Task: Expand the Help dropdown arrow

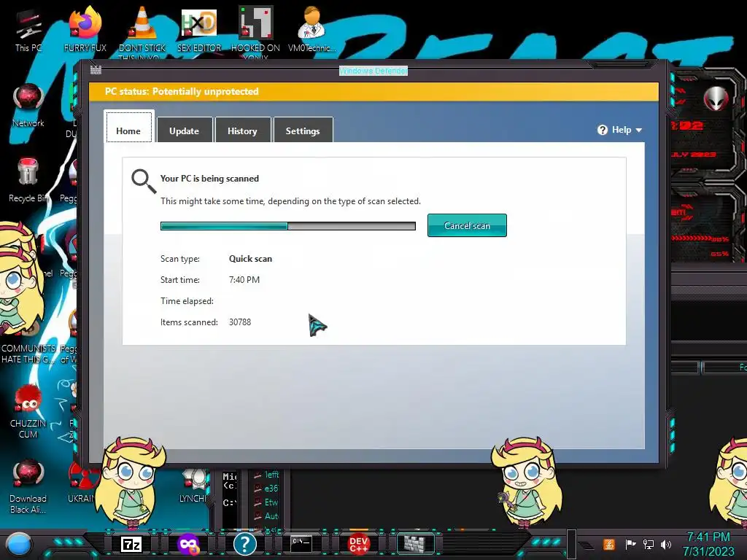Action: coord(639,131)
